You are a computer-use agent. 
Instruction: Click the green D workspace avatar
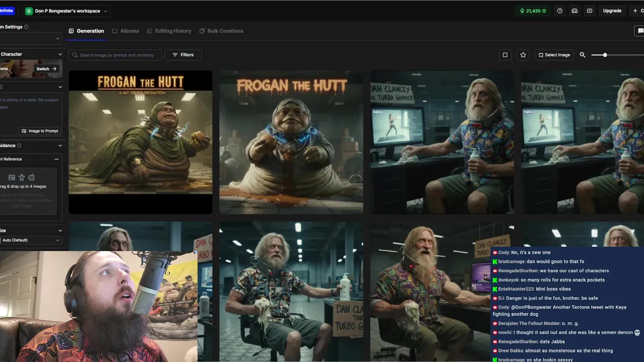click(29, 11)
